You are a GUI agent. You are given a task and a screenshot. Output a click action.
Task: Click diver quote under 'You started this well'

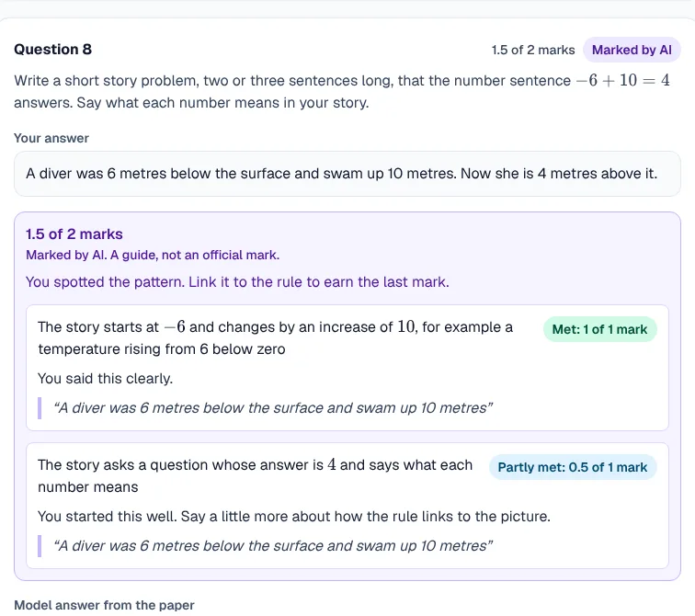click(x=273, y=545)
